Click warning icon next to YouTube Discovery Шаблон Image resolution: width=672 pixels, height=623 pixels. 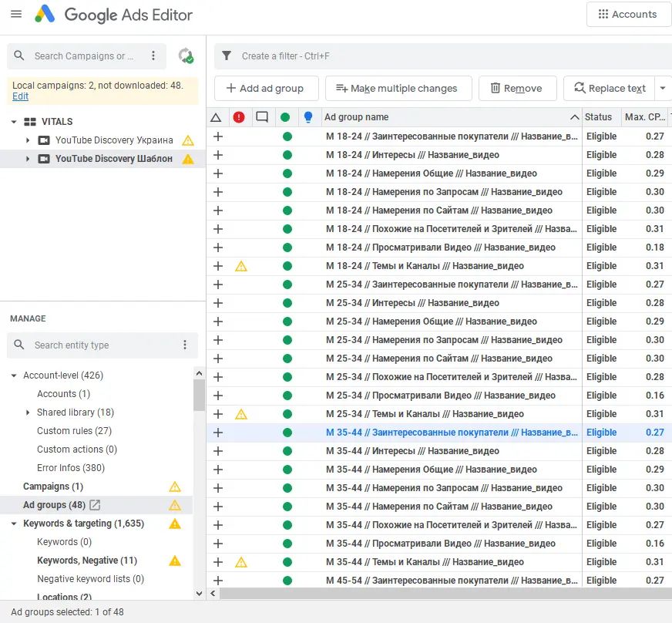click(x=188, y=159)
